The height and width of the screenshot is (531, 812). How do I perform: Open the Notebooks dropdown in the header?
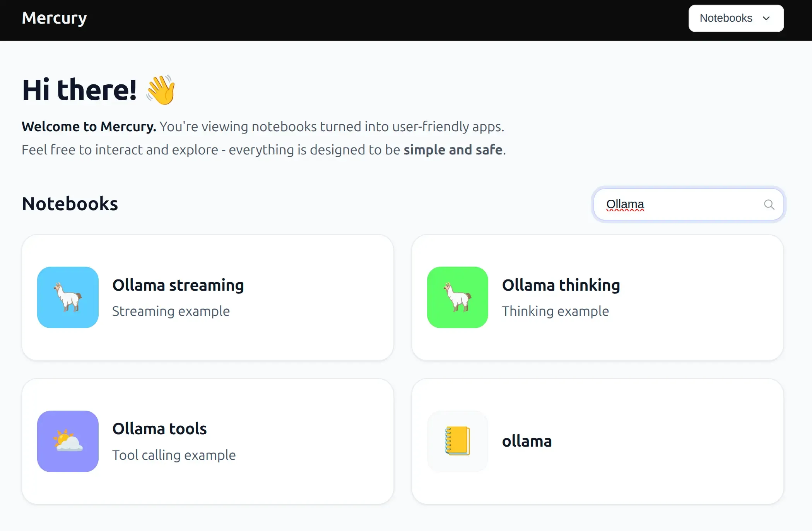tap(735, 18)
